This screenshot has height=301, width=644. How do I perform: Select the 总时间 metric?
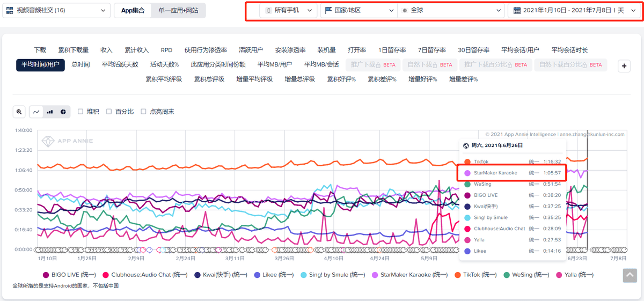(x=80, y=64)
